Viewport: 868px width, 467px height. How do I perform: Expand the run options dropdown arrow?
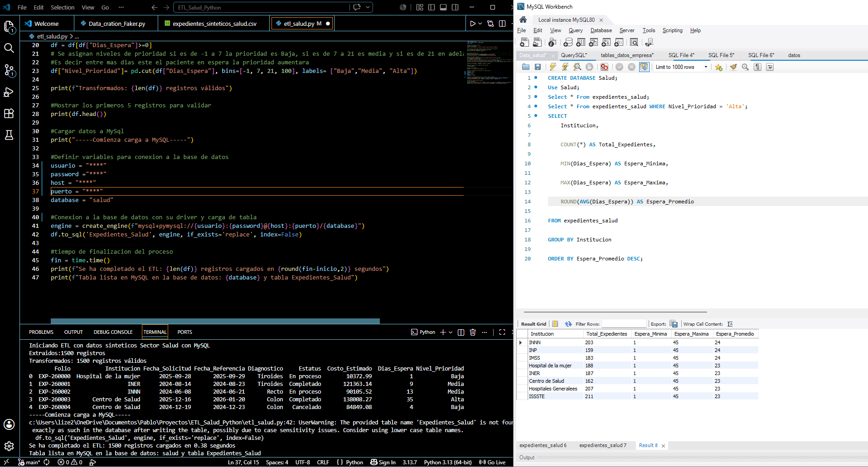click(480, 24)
